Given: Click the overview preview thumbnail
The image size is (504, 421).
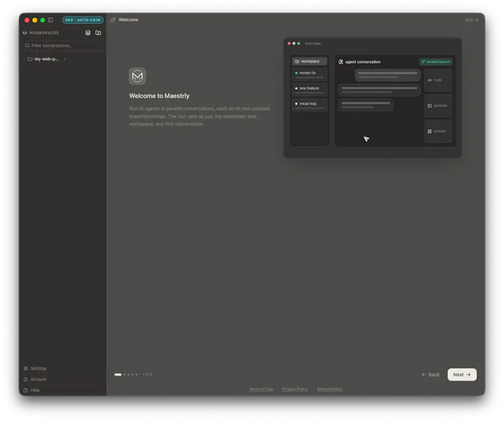Looking at the screenshot, I should tap(372, 98).
